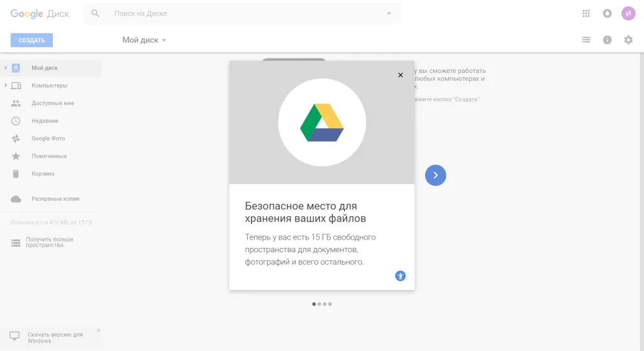Open the Мой диск header dropdown
This screenshot has height=351, width=644.
144,40
